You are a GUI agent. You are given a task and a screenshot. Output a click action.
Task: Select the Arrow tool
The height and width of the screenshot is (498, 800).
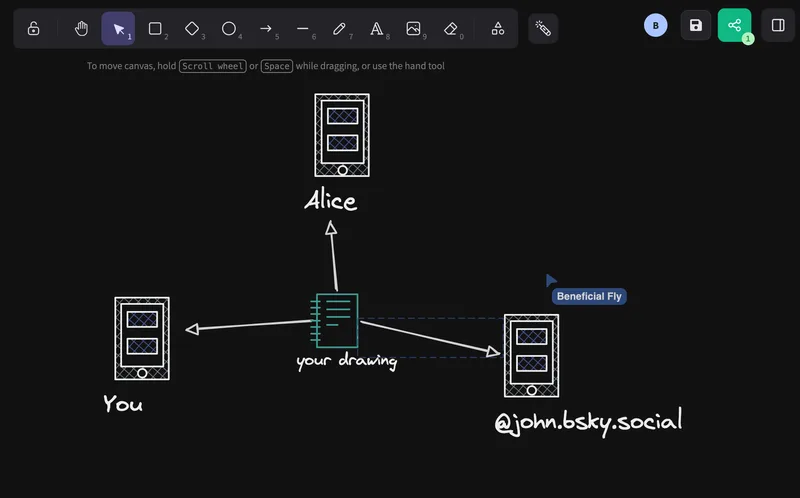coord(266,29)
